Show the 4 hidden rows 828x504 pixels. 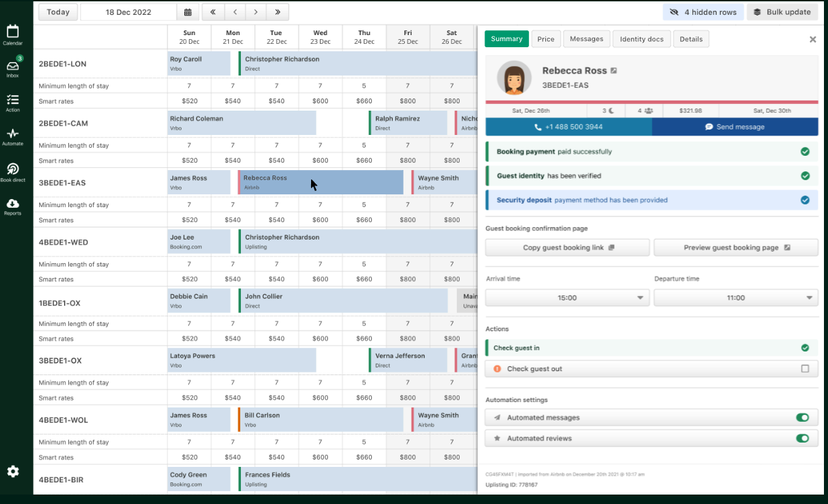tap(703, 12)
